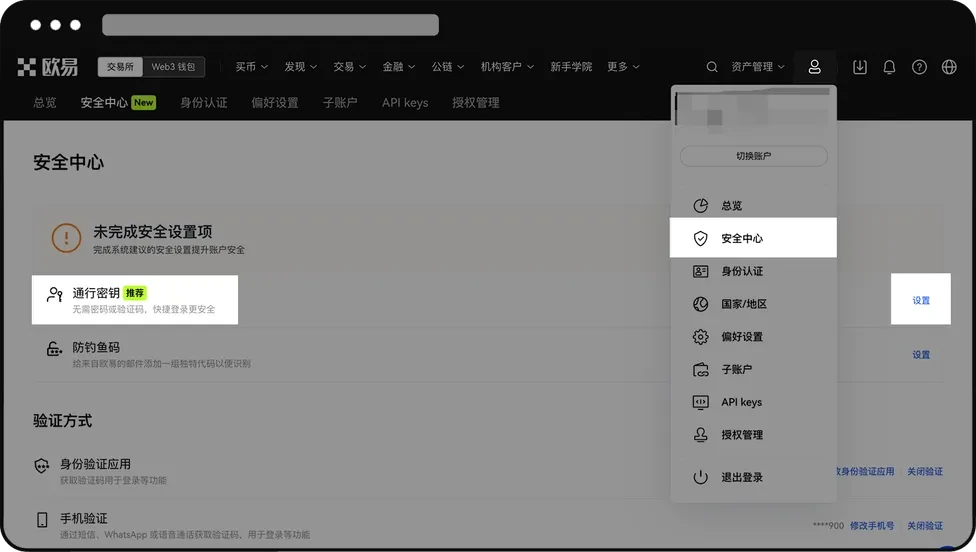Click the search magnifier icon
The width and height of the screenshot is (976, 552).
tap(712, 67)
